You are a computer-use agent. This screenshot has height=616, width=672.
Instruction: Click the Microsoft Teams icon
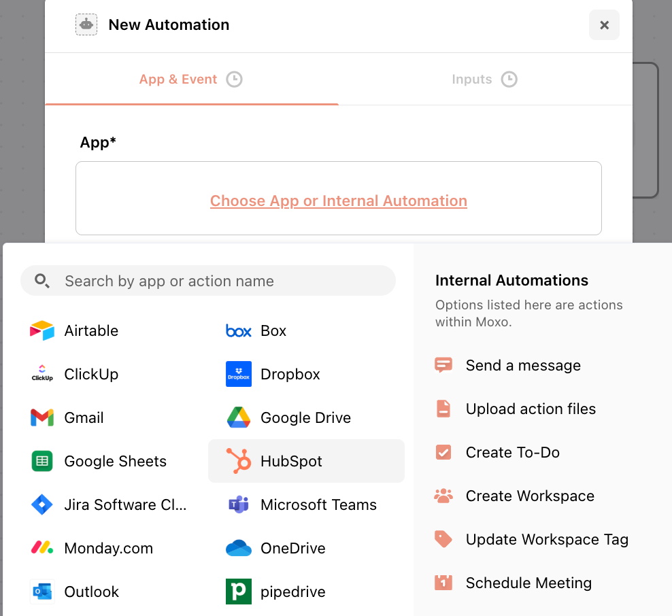(x=239, y=504)
